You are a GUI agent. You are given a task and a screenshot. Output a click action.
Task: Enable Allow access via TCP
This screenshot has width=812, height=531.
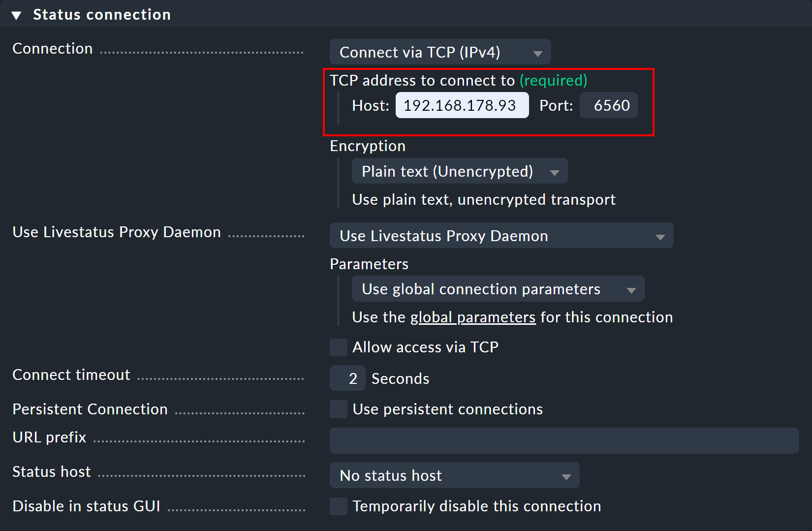pos(338,347)
